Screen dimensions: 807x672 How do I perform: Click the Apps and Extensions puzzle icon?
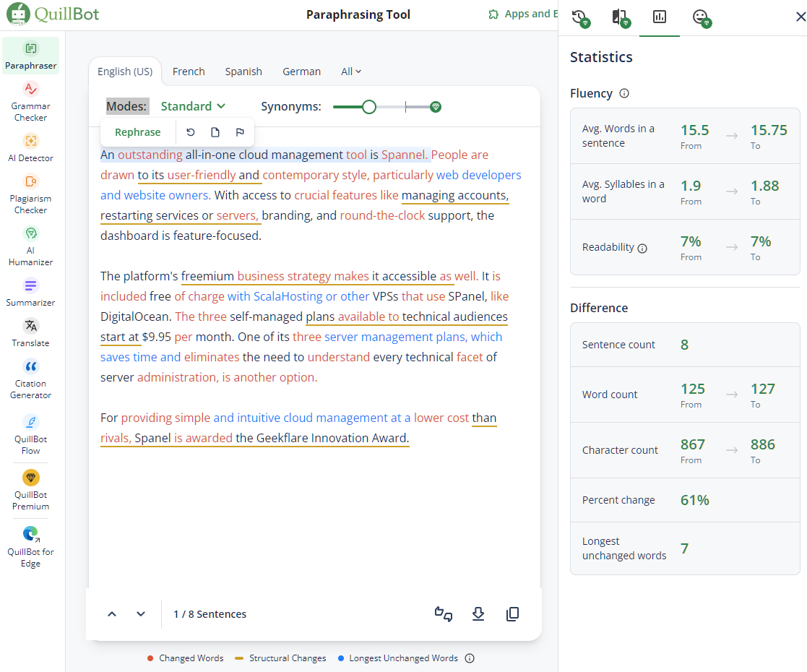(x=493, y=14)
